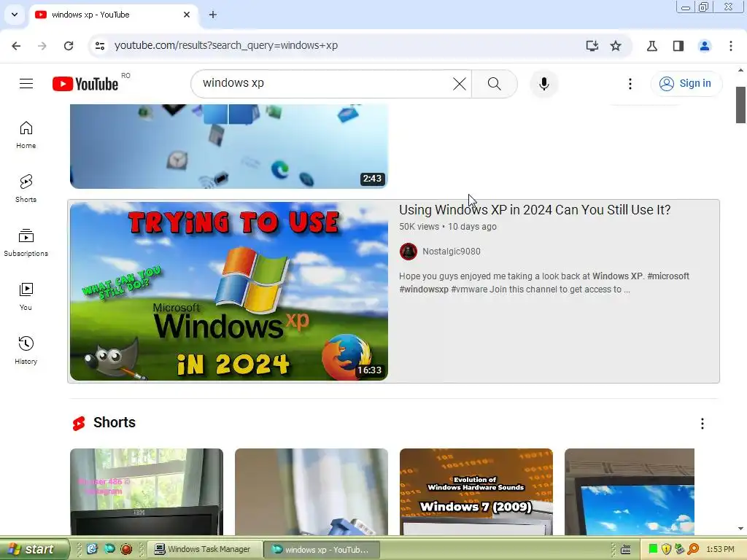The width and height of the screenshot is (747, 560).
Task: Click the Sign in button
Action: point(686,83)
